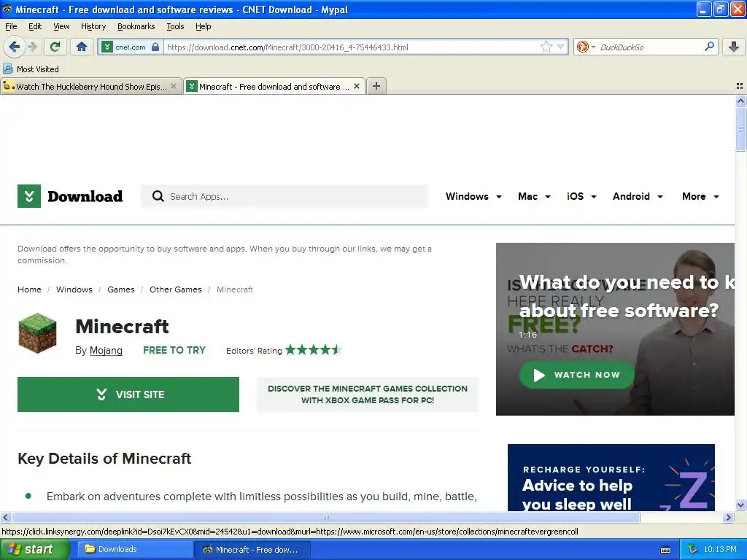747x560 pixels.
Task: Click the Minecraft grass block icon
Action: [x=37, y=332]
